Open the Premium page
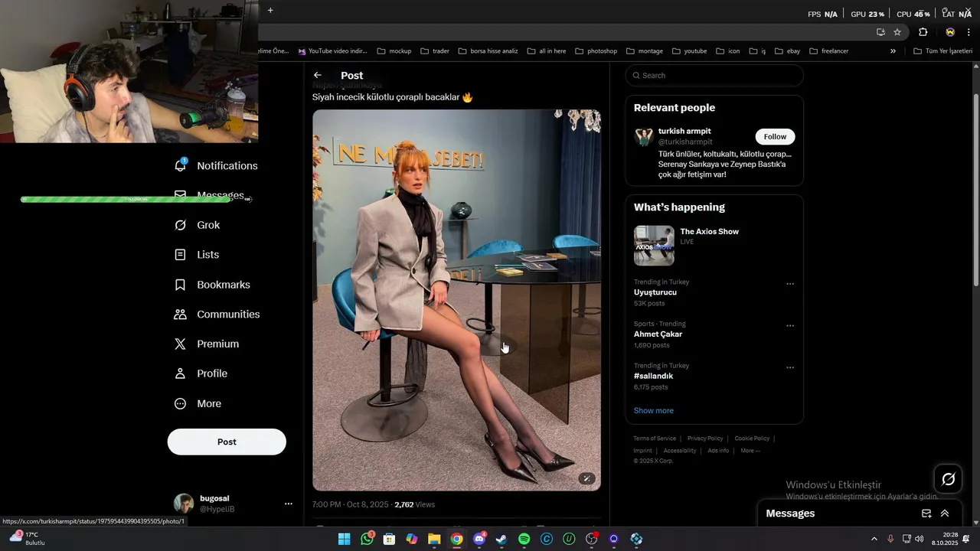980x551 pixels. (x=207, y=344)
